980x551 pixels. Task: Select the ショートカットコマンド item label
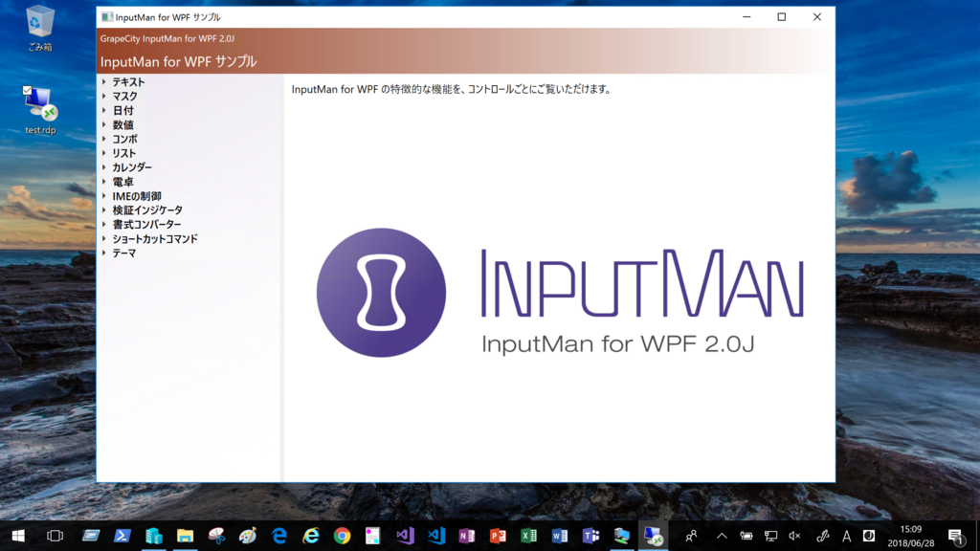155,238
